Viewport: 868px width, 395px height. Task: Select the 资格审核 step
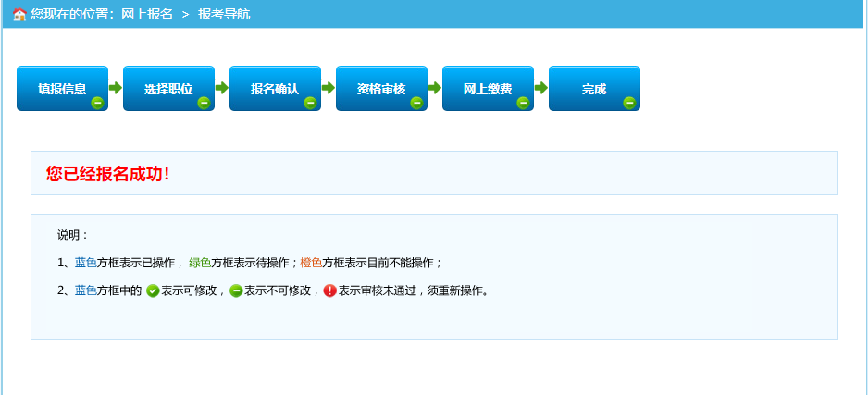click(380, 89)
